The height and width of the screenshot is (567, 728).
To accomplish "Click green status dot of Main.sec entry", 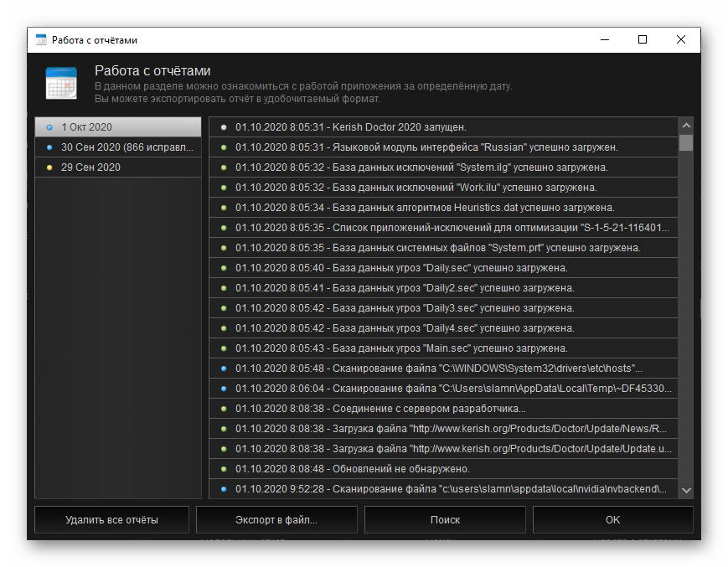I will point(224,348).
